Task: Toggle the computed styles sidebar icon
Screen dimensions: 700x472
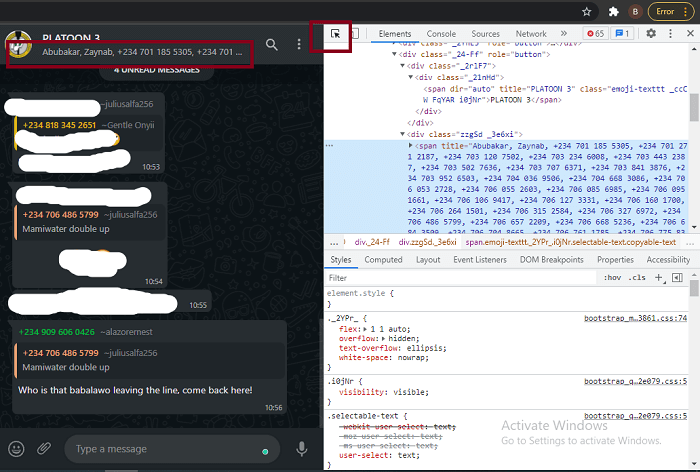Action: coord(677,277)
